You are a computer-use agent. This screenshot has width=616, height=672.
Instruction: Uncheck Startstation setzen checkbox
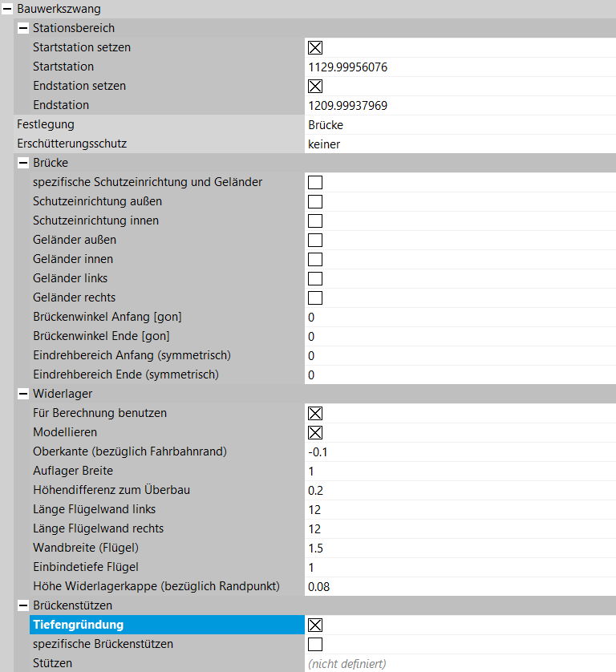(x=315, y=48)
